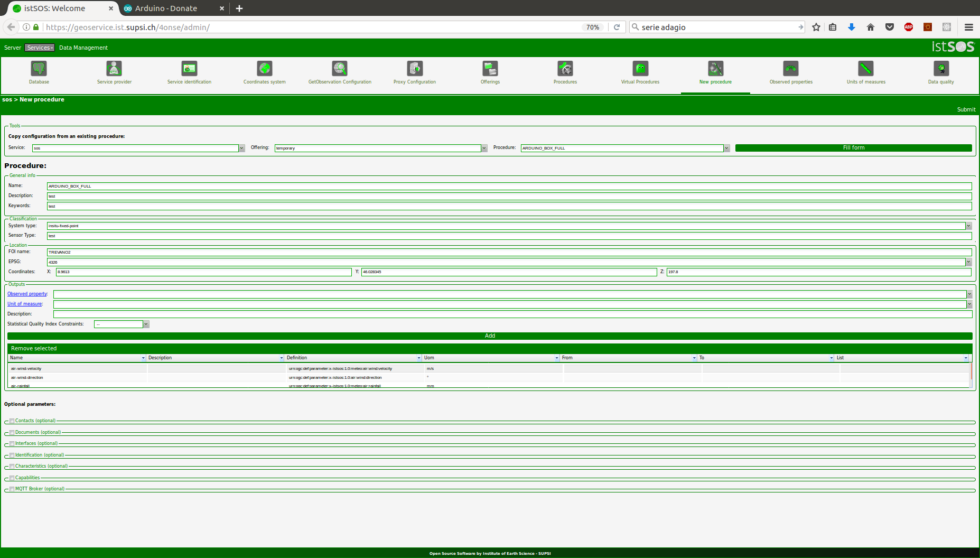
Task: Click the Observed properties icon
Action: [x=791, y=69]
